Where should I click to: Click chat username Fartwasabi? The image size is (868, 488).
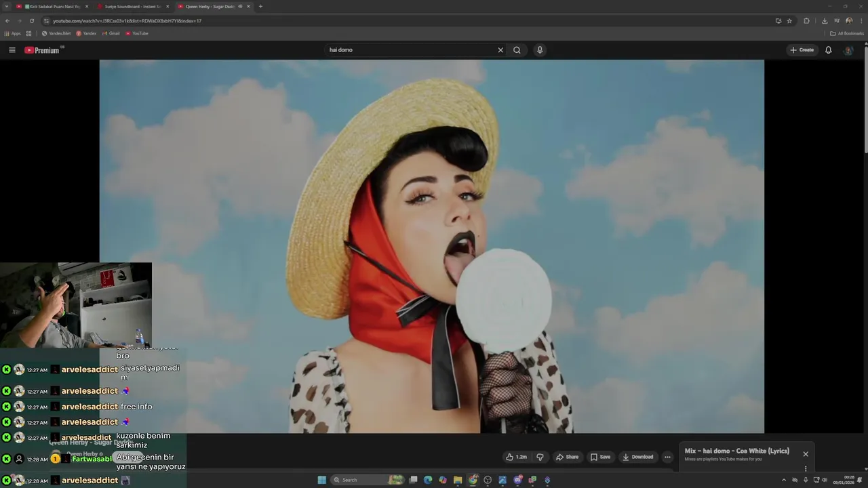pyautogui.click(x=92, y=459)
